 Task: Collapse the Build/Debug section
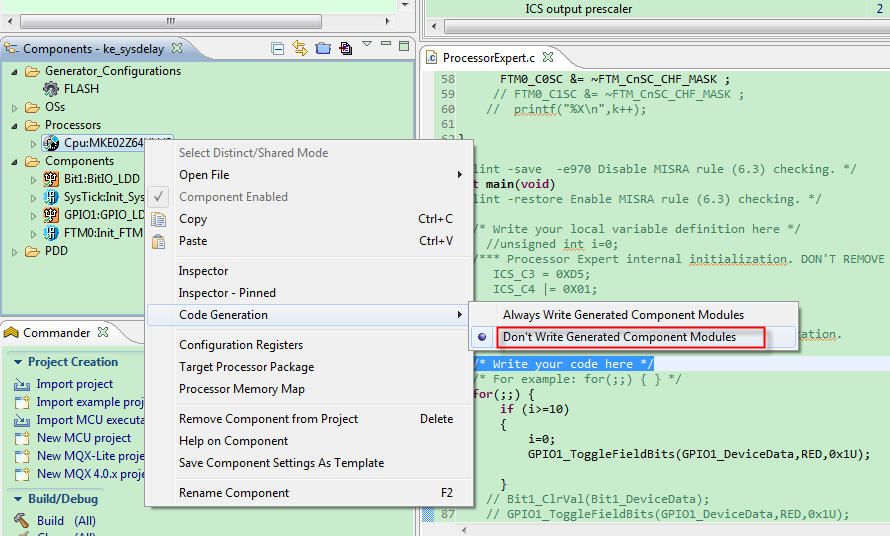pyautogui.click(x=18, y=499)
